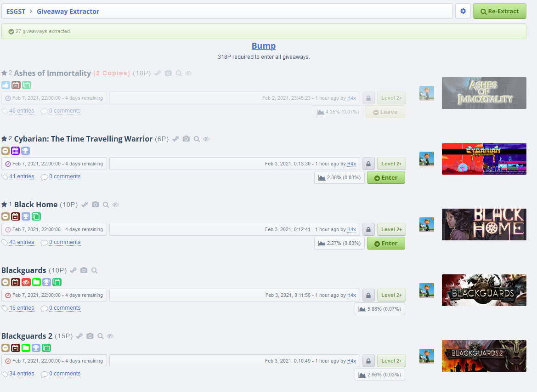Hide Black Home with eye-slash icon

(116, 205)
